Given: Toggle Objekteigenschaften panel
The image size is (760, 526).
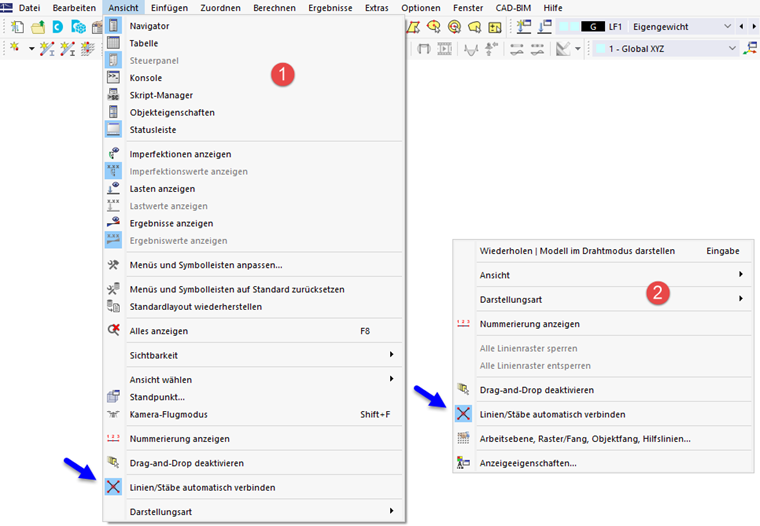Looking at the screenshot, I should pyautogui.click(x=253, y=112).
